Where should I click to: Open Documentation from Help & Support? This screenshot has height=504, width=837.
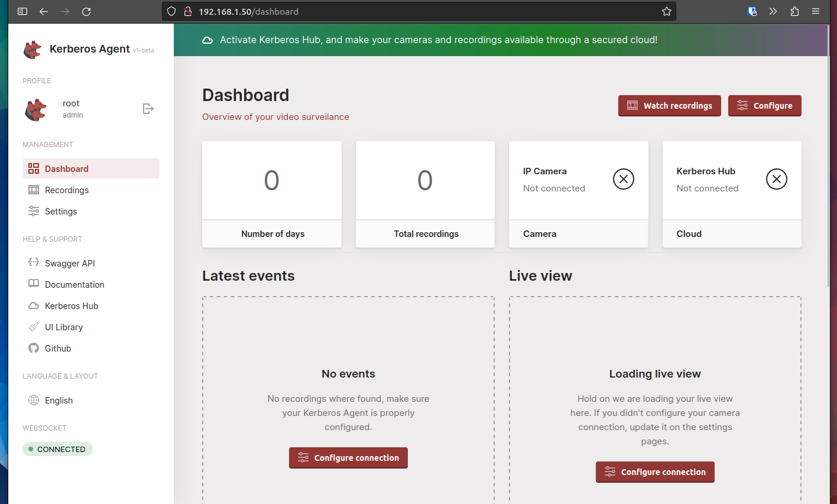click(x=91, y=284)
